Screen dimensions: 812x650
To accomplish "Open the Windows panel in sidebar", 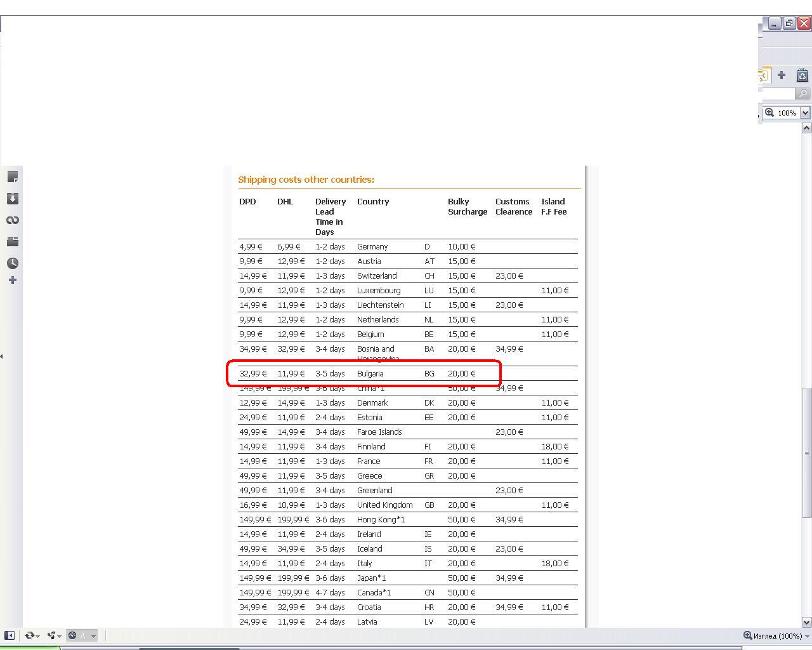I will coord(12,242).
